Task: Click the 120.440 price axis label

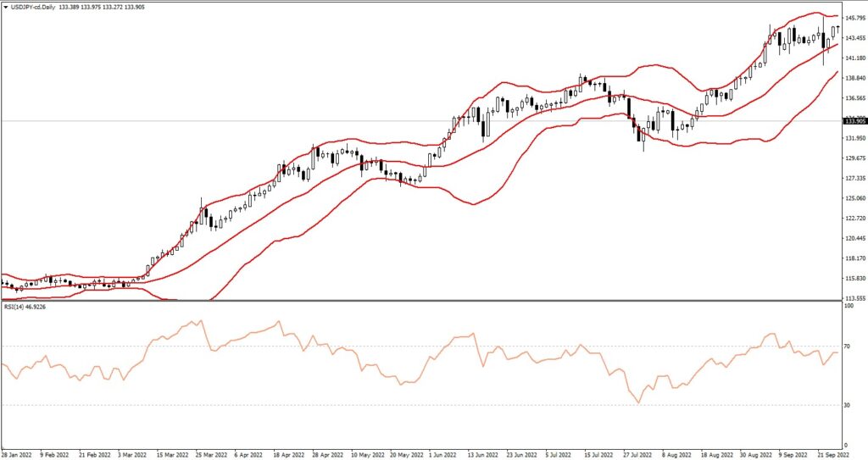Action: 854,238
